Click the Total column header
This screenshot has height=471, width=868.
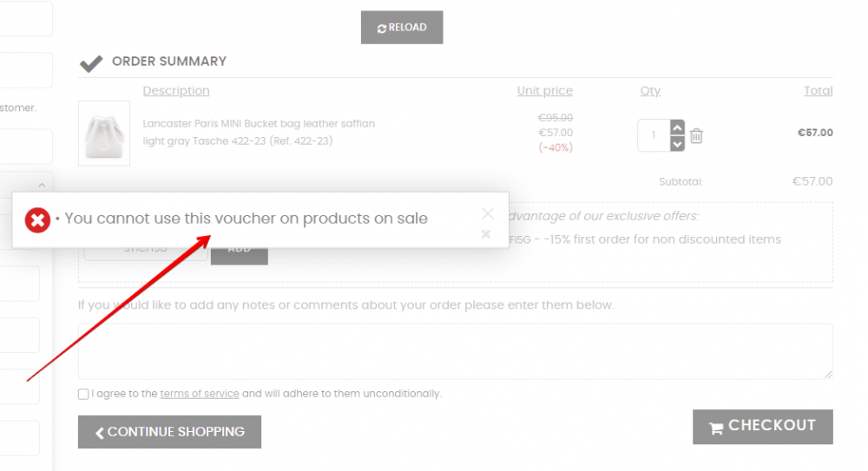click(818, 91)
